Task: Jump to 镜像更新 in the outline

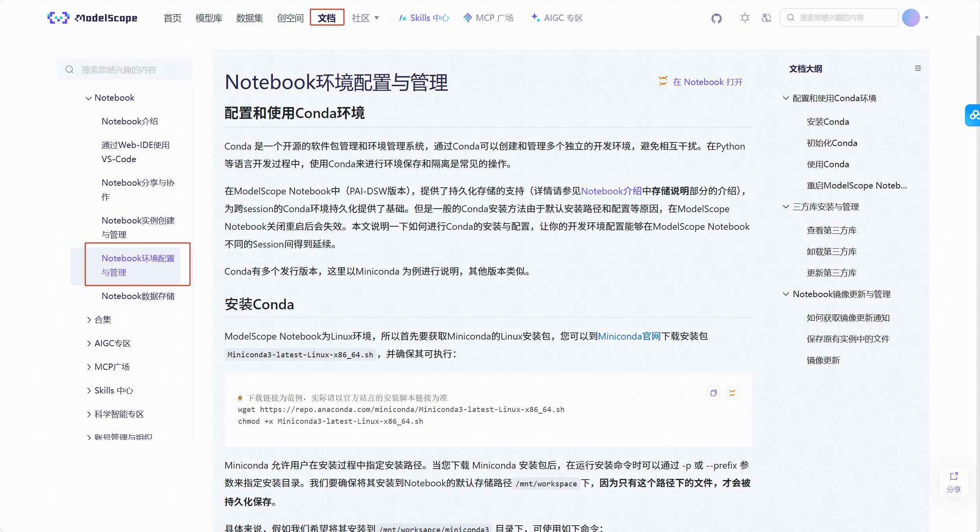Action: tap(823, 360)
